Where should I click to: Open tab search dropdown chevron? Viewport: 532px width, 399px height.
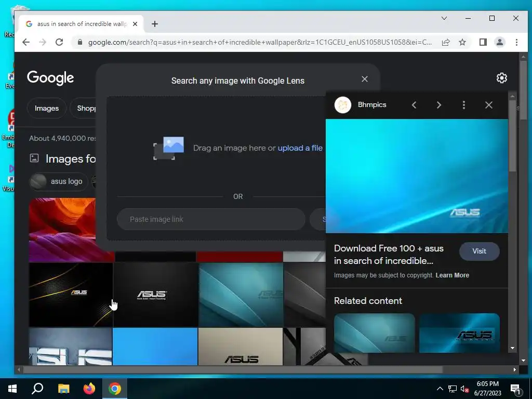pyautogui.click(x=444, y=18)
